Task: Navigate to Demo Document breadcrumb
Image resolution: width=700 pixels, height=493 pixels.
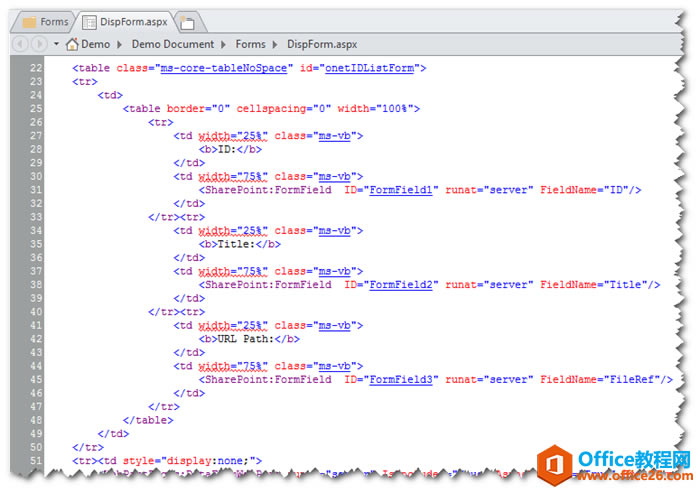Action: (x=173, y=44)
